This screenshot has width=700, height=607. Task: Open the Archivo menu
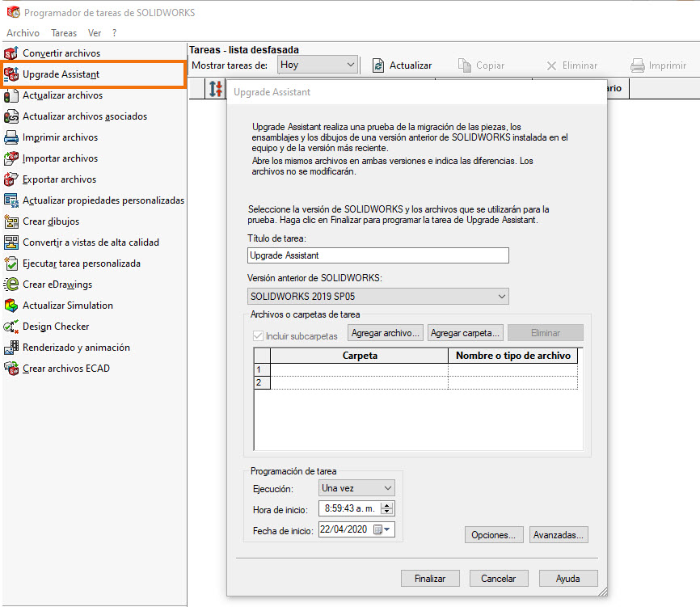pyautogui.click(x=23, y=33)
